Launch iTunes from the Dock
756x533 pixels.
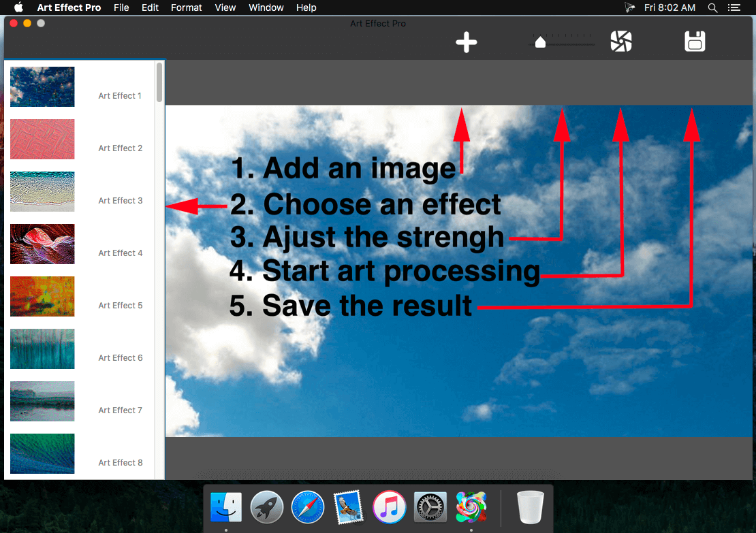tap(389, 507)
